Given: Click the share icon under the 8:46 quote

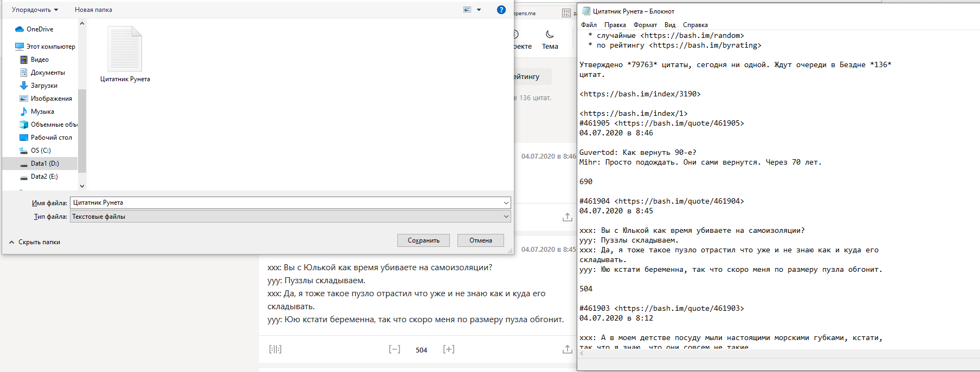Looking at the screenshot, I should click(x=567, y=217).
